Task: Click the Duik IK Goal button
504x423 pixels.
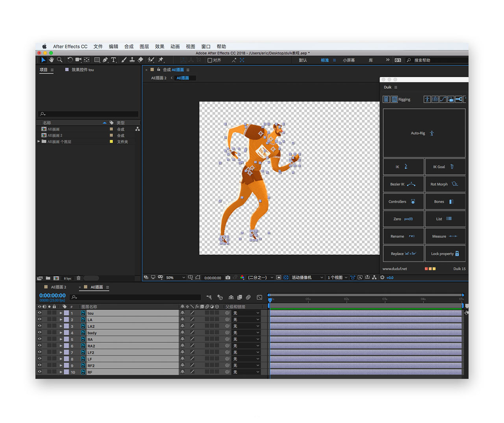Action: pos(445,167)
